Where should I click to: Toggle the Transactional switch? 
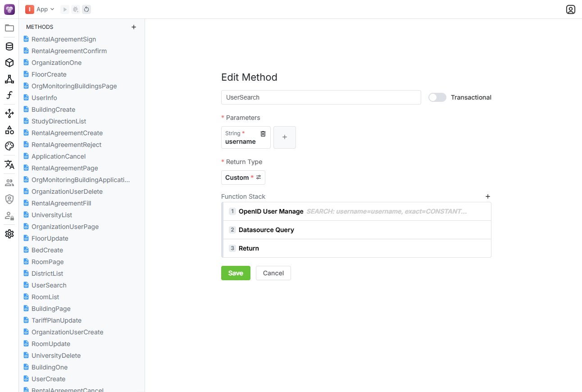[437, 97]
